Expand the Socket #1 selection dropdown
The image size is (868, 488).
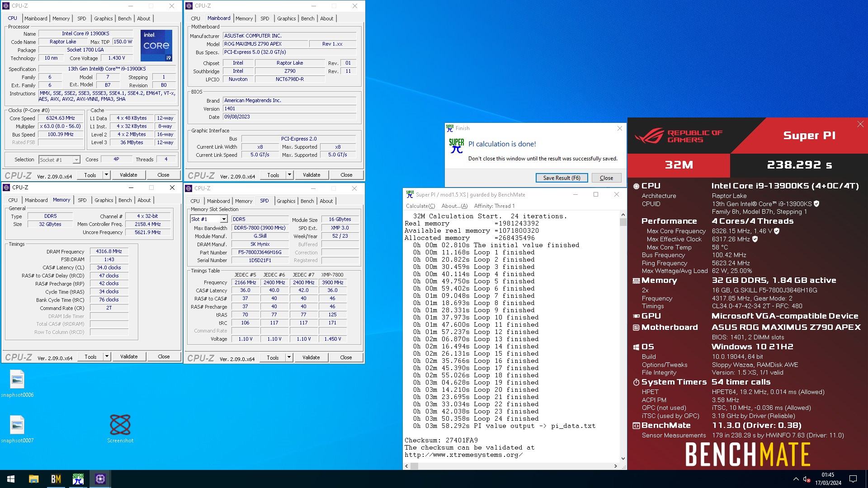(76, 160)
